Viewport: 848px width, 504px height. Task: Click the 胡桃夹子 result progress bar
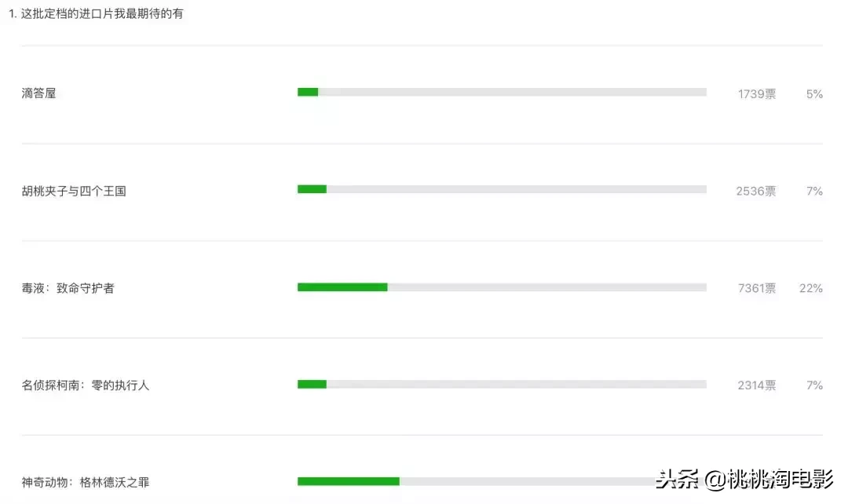click(x=502, y=189)
